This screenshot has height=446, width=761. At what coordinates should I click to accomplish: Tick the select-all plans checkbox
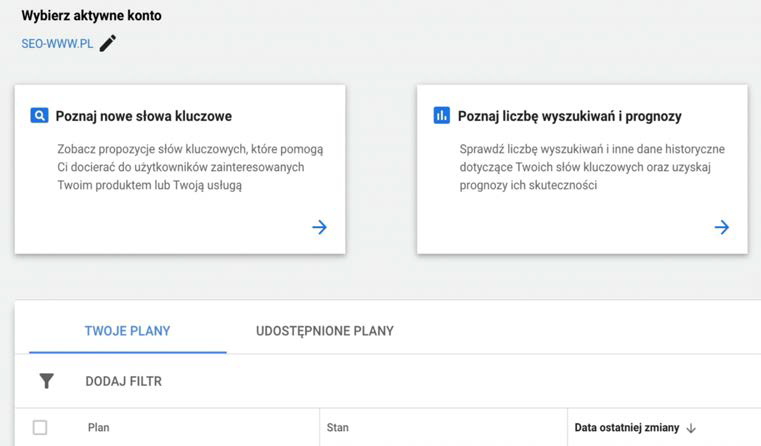pyautogui.click(x=40, y=428)
